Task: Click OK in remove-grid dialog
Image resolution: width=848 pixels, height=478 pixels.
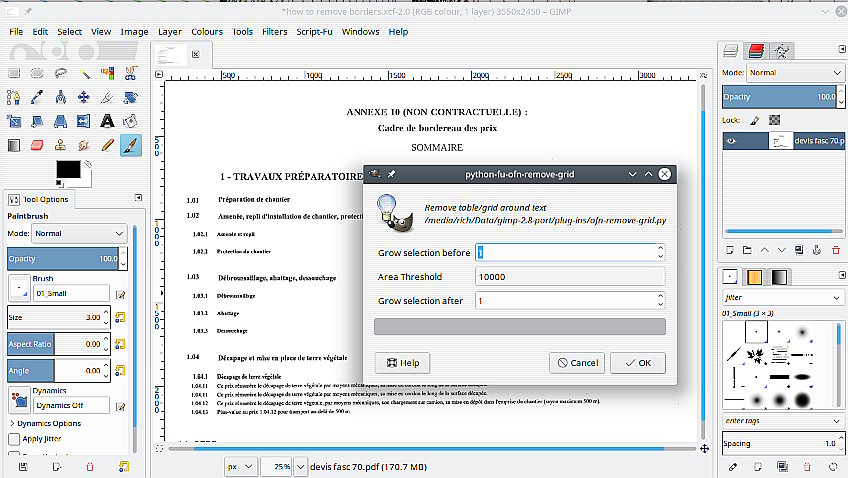Action: tap(638, 363)
